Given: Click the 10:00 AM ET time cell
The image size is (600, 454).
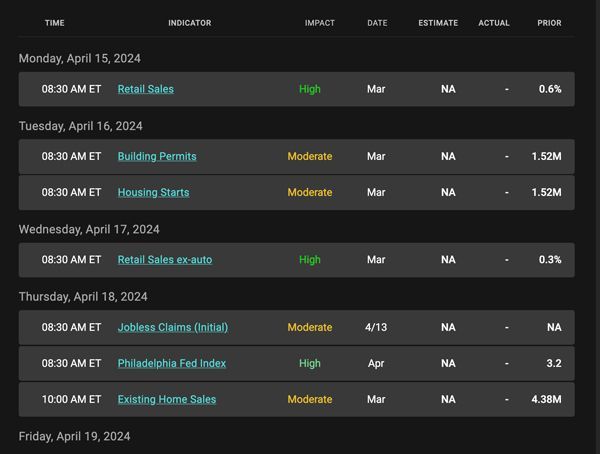Looking at the screenshot, I should (x=71, y=400).
